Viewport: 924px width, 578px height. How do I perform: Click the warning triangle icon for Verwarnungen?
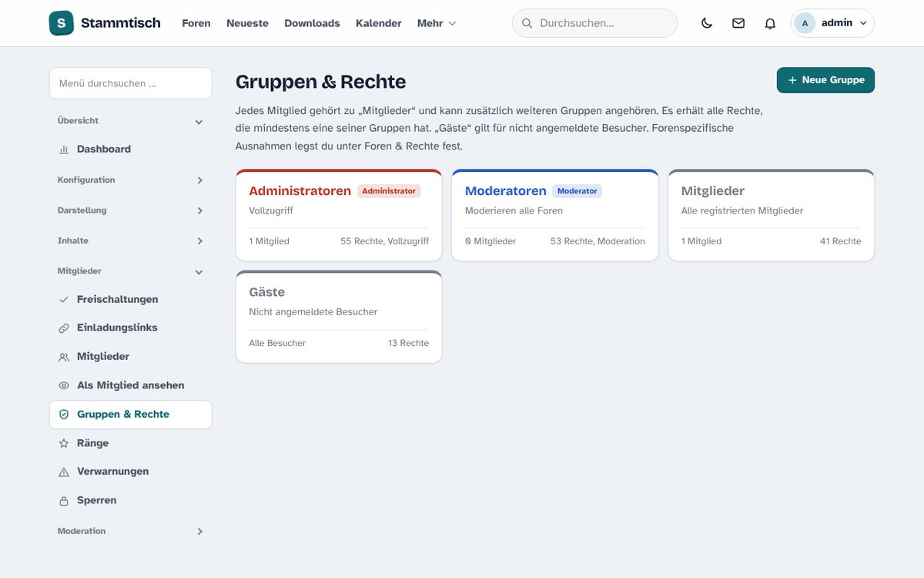point(64,472)
